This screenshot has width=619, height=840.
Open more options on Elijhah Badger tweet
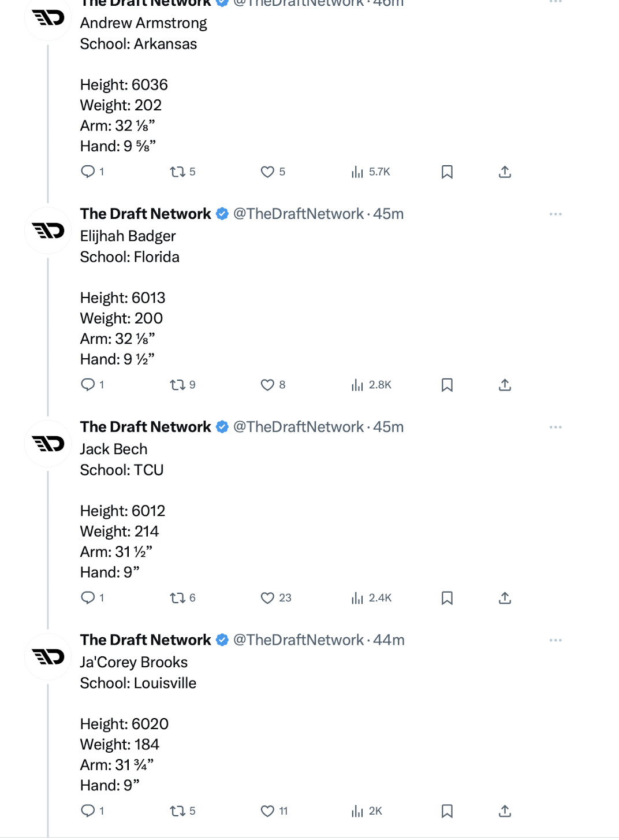click(x=555, y=214)
